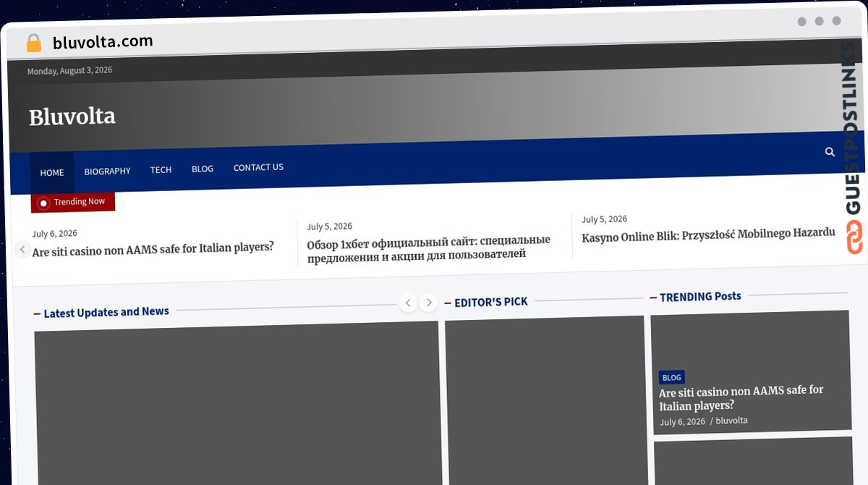The height and width of the screenshot is (485, 868).
Task: Show previous Latest Updates slide
Action: (409, 303)
